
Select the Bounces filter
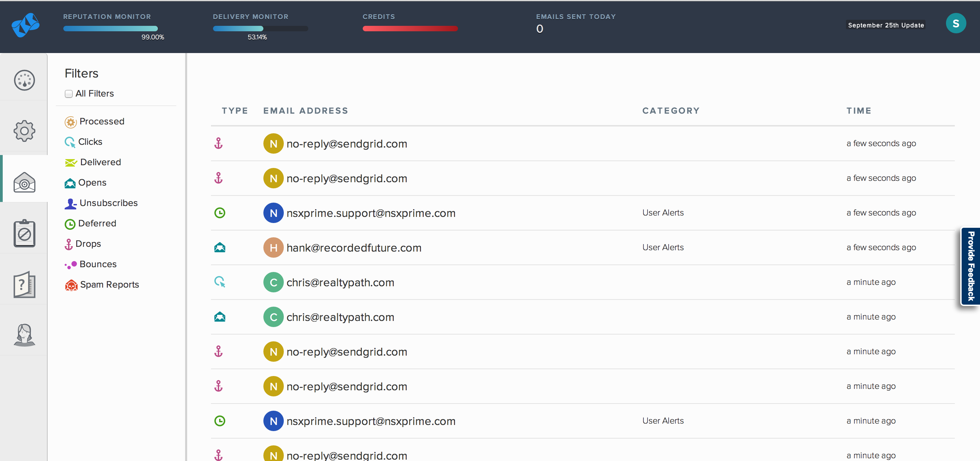pyautogui.click(x=97, y=264)
